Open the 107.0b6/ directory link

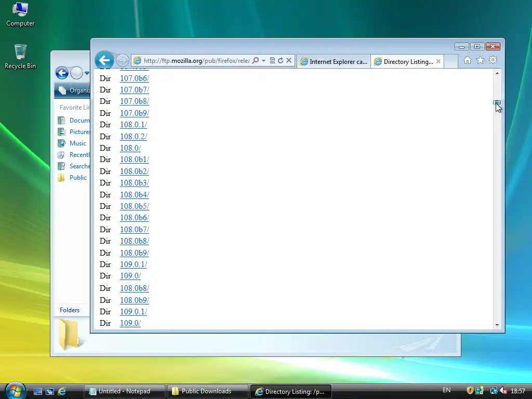[x=135, y=78]
